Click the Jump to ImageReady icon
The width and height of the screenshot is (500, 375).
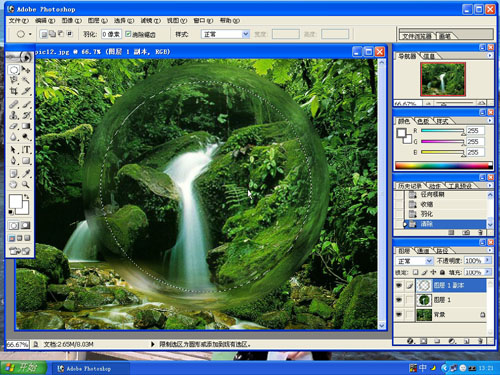click(20, 251)
